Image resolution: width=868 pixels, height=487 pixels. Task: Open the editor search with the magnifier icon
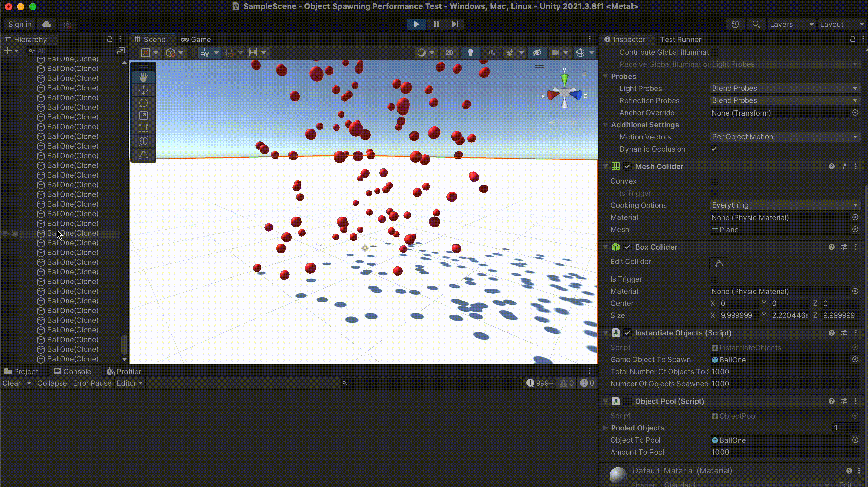pyautogui.click(x=756, y=24)
